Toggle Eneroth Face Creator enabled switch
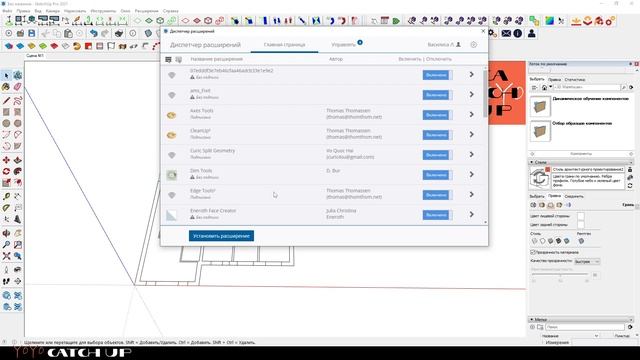 pos(438,215)
